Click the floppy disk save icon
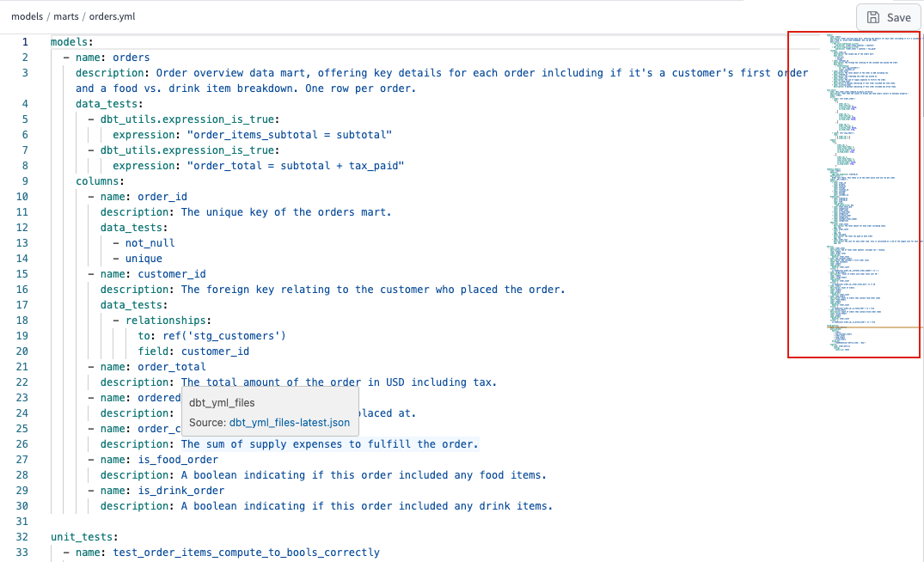This screenshot has height=562, width=924. click(x=873, y=17)
